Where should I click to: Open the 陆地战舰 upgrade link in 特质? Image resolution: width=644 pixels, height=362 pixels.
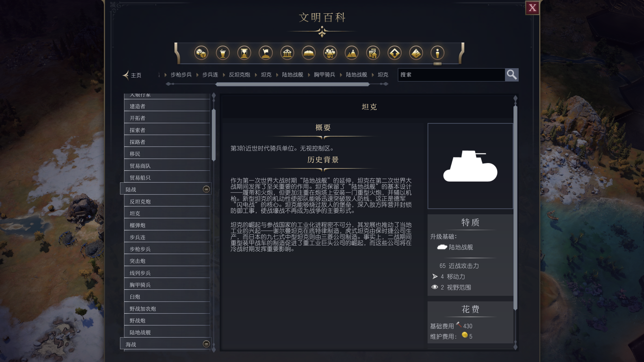(x=461, y=247)
